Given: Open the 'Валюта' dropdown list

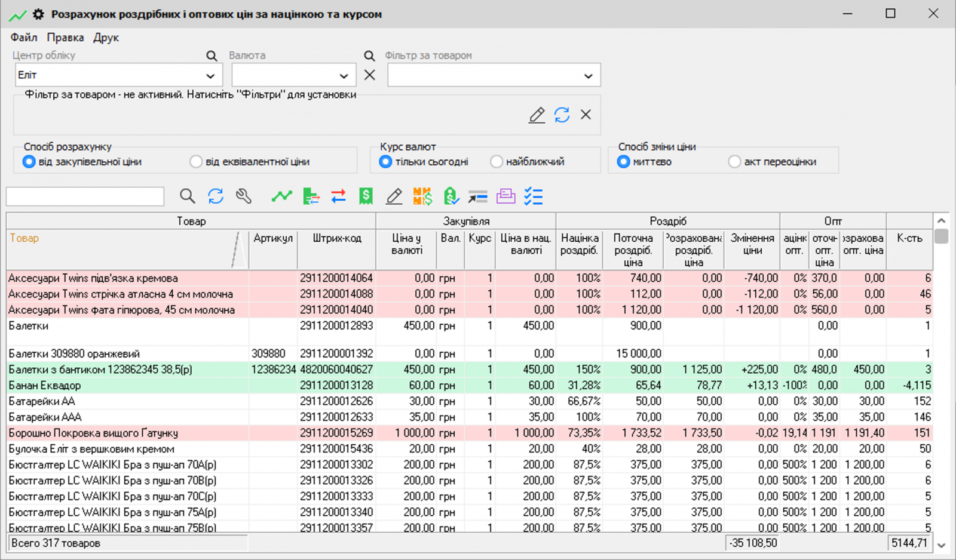Looking at the screenshot, I should (x=344, y=76).
